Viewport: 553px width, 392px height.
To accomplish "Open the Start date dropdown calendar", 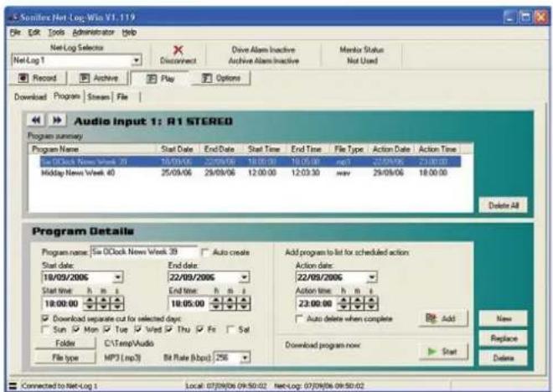I will tap(117, 277).
